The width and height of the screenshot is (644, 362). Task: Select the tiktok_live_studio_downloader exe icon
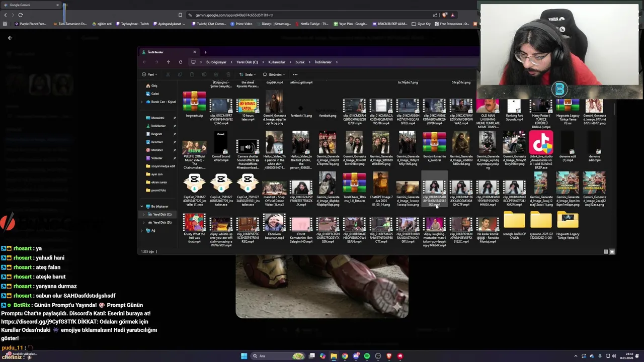point(541,143)
